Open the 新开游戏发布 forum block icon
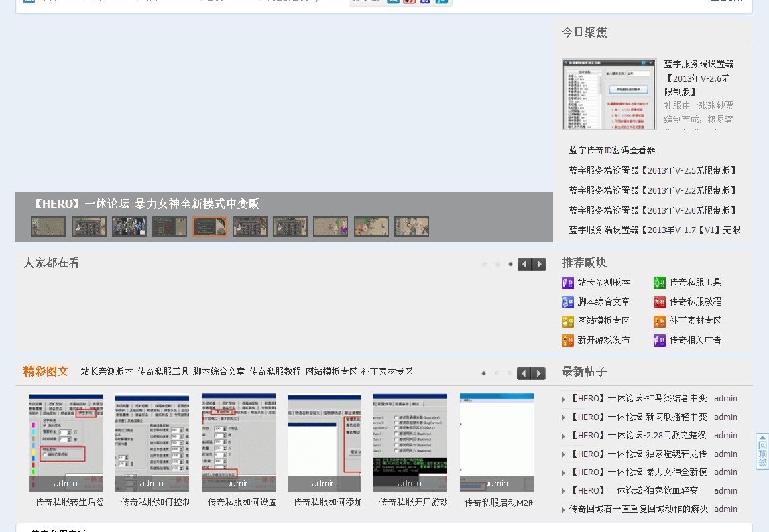Image resolution: width=769 pixels, height=532 pixels. click(x=567, y=340)
